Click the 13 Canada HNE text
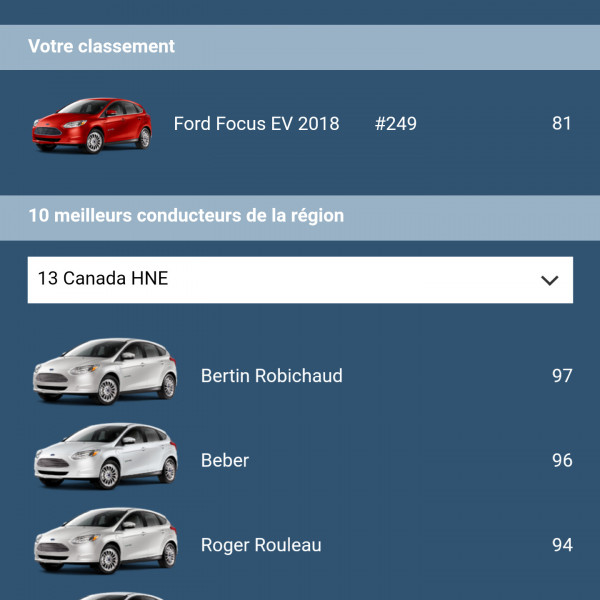 [103, 279]
